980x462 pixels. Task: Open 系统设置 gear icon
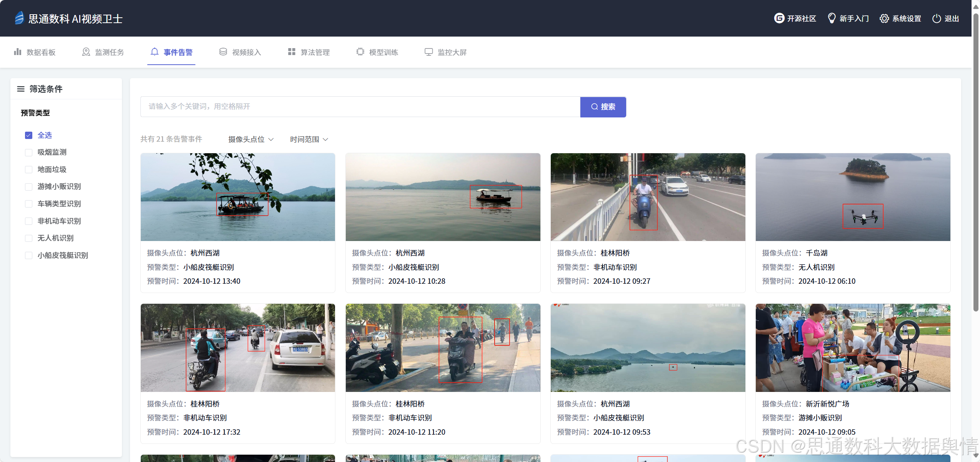click(884, 18)
